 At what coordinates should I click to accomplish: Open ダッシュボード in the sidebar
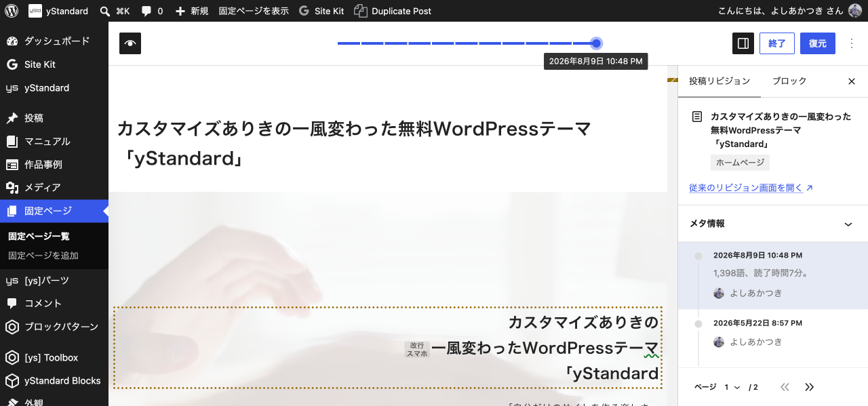(x=54, y=41)
